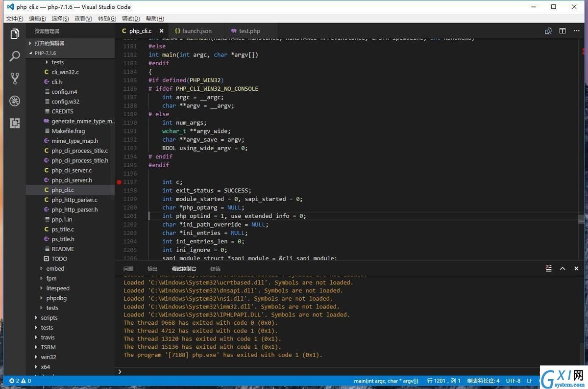This screenshot has width=588, height=389.
Task: Expand the 打开的编辑器 section
Action: click(70, 43)
